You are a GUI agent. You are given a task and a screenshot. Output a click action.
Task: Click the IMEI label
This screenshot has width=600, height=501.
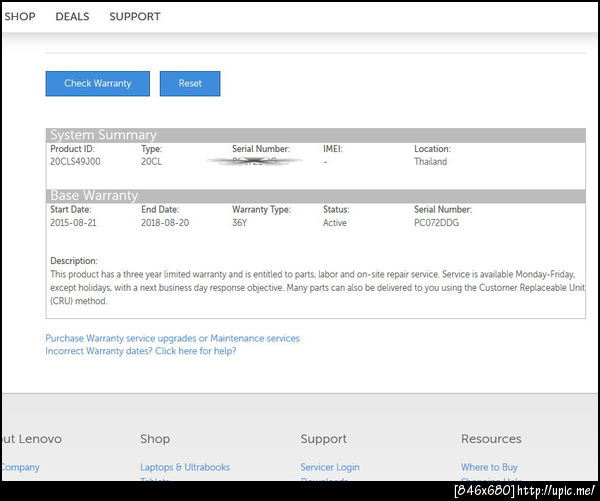pyautogui.click(x=333, y=149)
